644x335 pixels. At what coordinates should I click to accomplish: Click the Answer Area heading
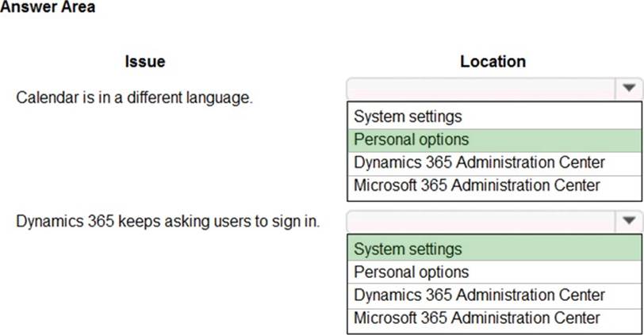[x=48, y=7]
